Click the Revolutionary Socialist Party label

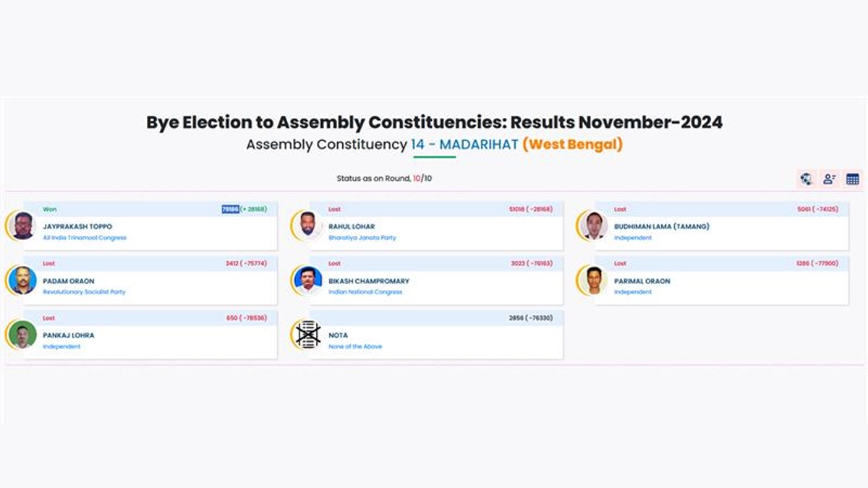click(x=84, y=292)
